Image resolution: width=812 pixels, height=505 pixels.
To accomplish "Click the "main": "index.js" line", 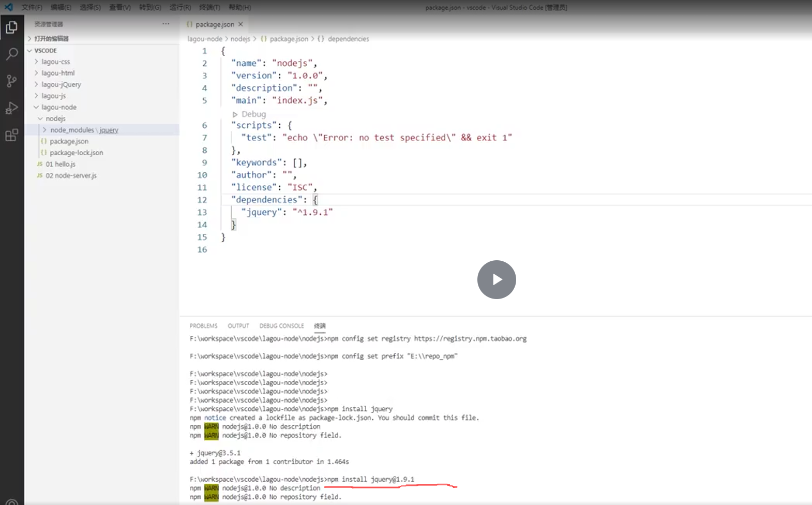I will [x=279, y=100].
